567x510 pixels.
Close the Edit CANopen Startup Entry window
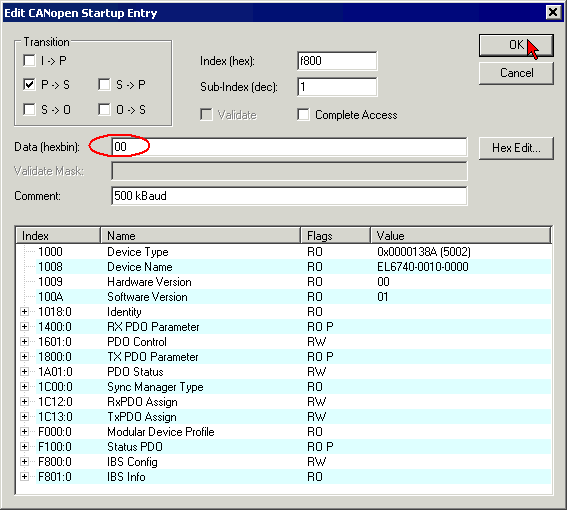[553, 13]
